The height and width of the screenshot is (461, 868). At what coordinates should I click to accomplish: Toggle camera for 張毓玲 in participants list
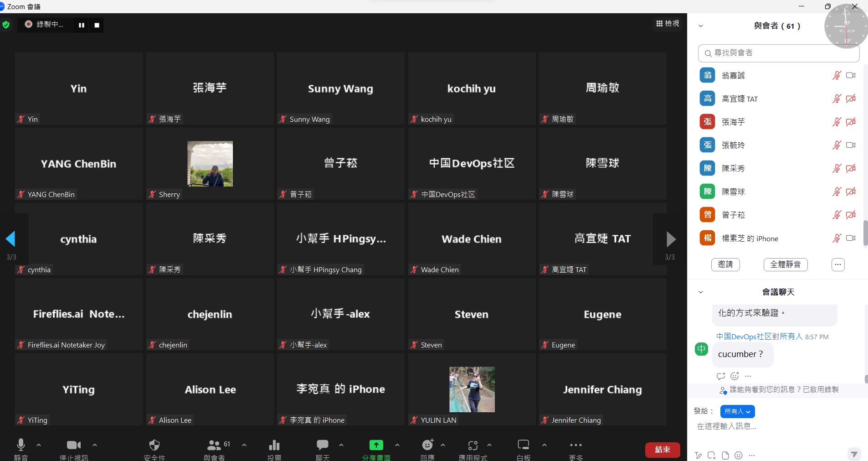tap(850, 145)
